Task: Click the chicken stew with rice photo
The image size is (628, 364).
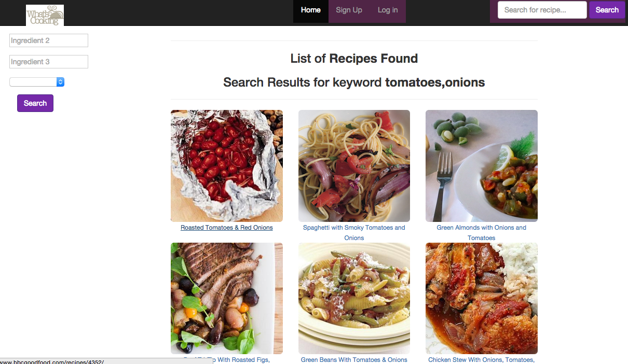Action: click(481, 298)
